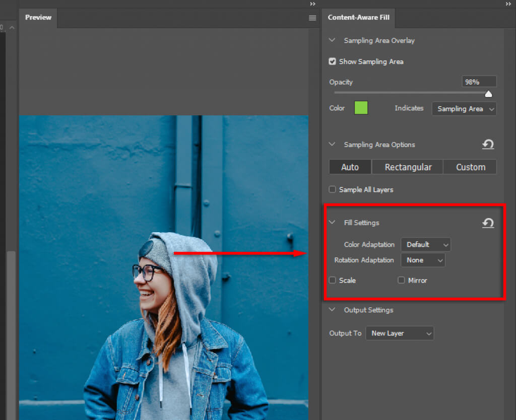Collapse Content-Aware Fill panel double-arrow
Viewport: 516px width, 420px height.
(x=508, y=4)
